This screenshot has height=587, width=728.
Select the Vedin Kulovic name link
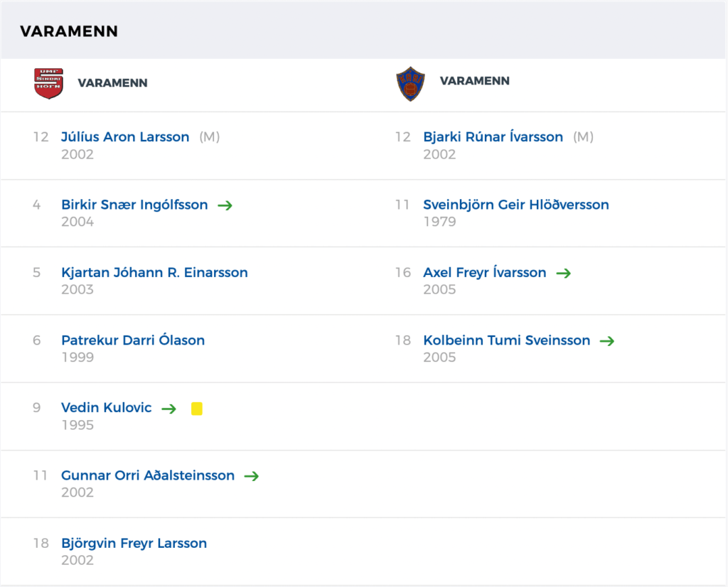point(107,407)
